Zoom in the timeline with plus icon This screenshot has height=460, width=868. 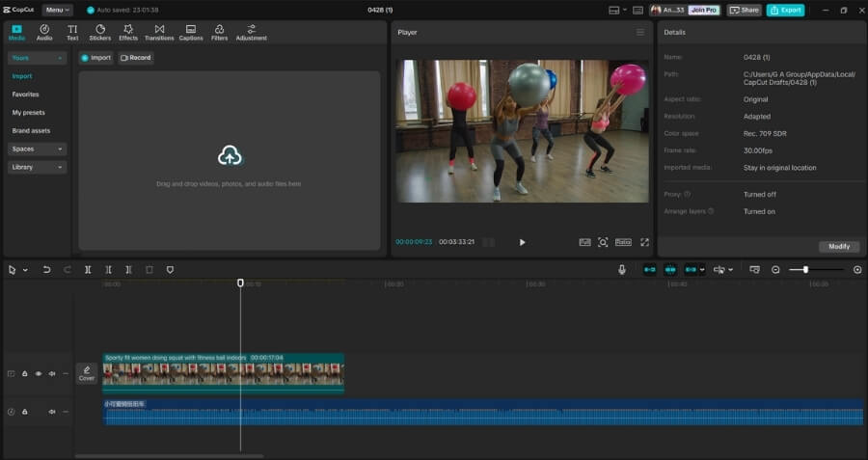(x=857, y=270)
